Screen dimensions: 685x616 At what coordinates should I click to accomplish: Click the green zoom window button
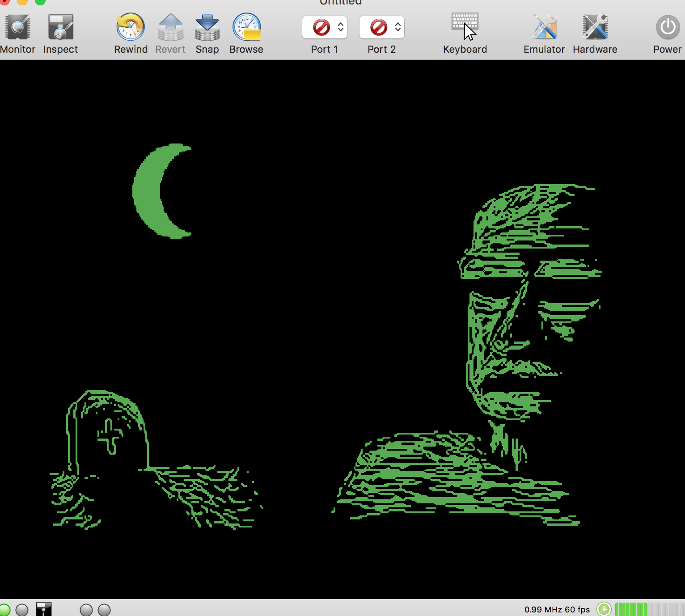[x=40, y=1]
